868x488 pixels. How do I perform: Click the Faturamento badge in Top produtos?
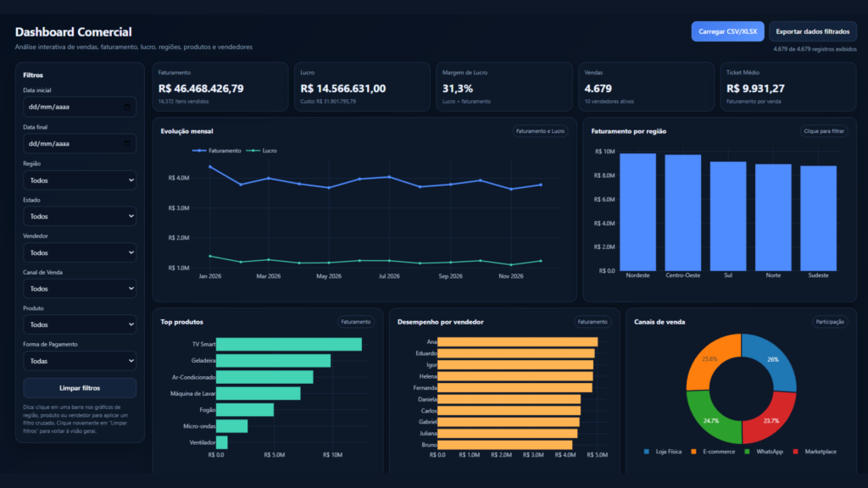pyautogui.click(x=355, y=321)
